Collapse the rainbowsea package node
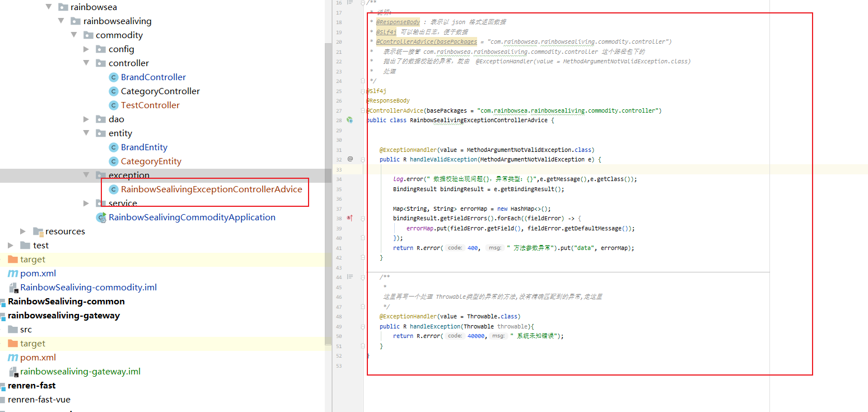 pyautogui.click(x=48, y=7)
